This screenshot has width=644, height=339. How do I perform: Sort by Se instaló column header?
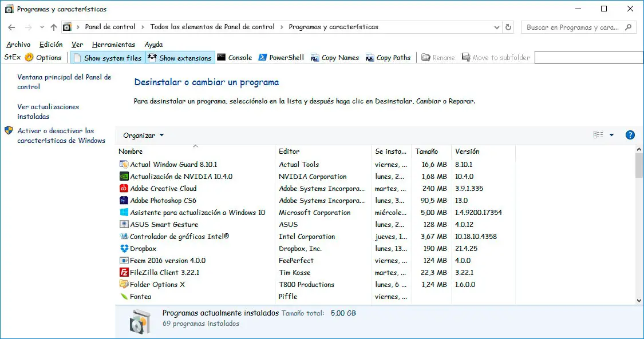[391, 151]
